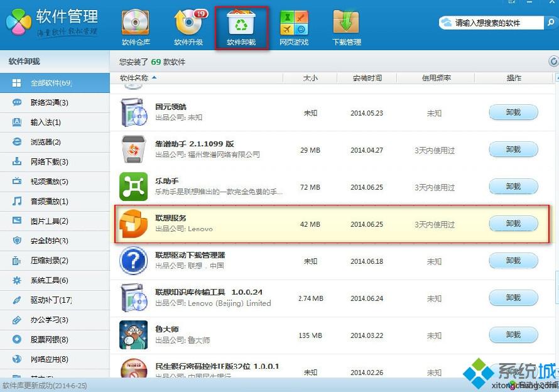Click the 国元领航 software name
The width and height of the screenshot is (559, 392).
[171, 107]
